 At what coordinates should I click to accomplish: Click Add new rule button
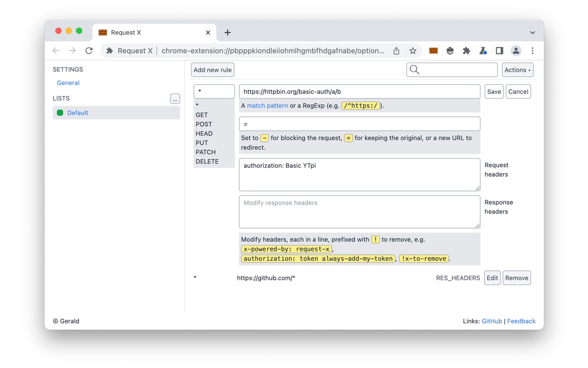click(213, 70)
